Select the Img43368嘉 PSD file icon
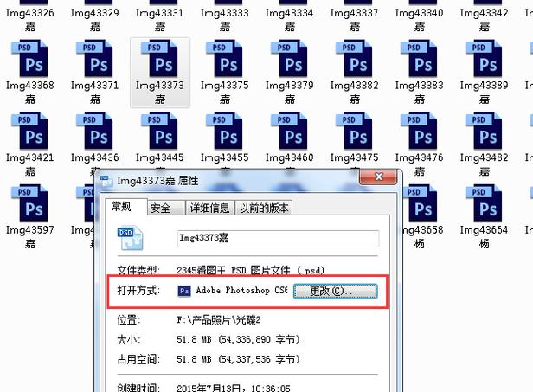533x392 pixels. (30, 59)
